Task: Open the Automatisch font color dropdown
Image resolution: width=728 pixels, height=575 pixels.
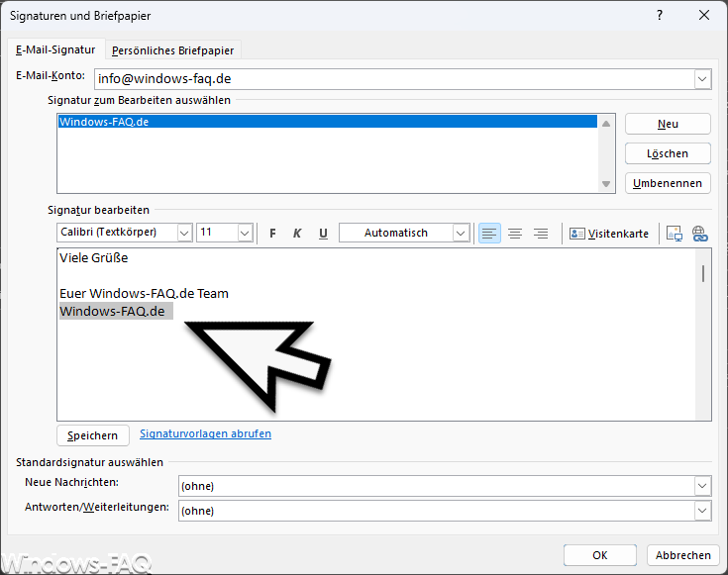Action: coord(461,233)
